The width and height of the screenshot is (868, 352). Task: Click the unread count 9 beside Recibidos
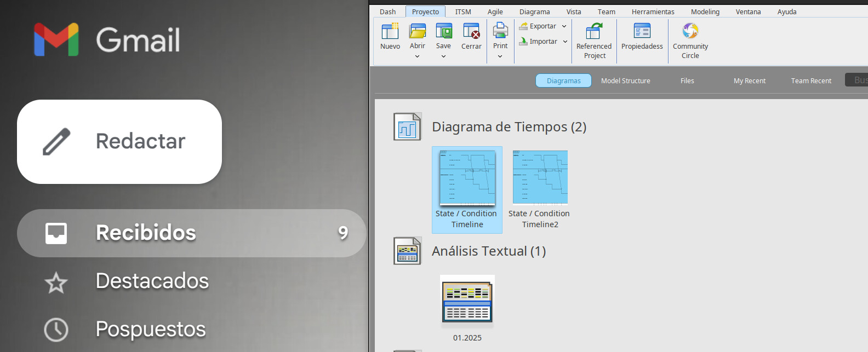click(x=343, y=233)
